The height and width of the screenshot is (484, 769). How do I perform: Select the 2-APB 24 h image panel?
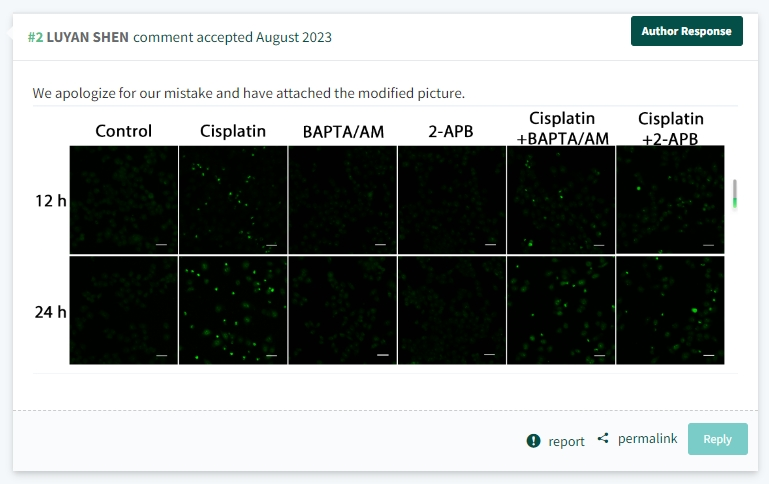click(452, 310)
